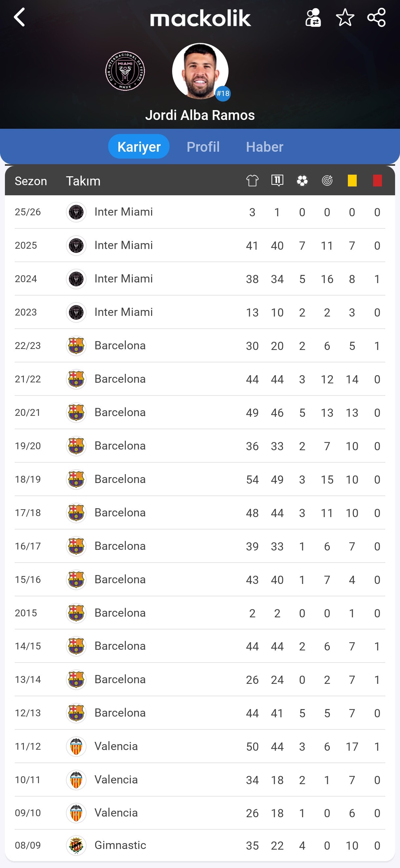
Task: Tap the starting eleven column icon
Action: coord(277,181)
